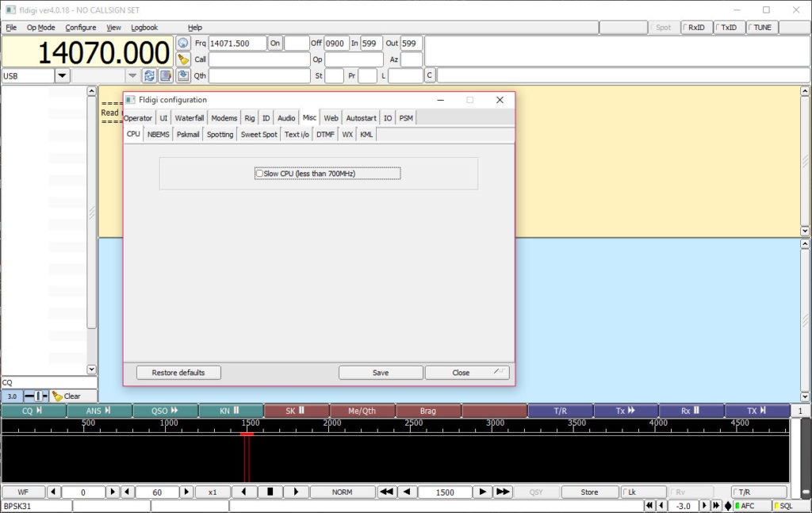Image resolution: width=812 pixels, height=513 pixels.
Task: Click the down arrow of the left panel scrollbar
Action: pos(92,369)
